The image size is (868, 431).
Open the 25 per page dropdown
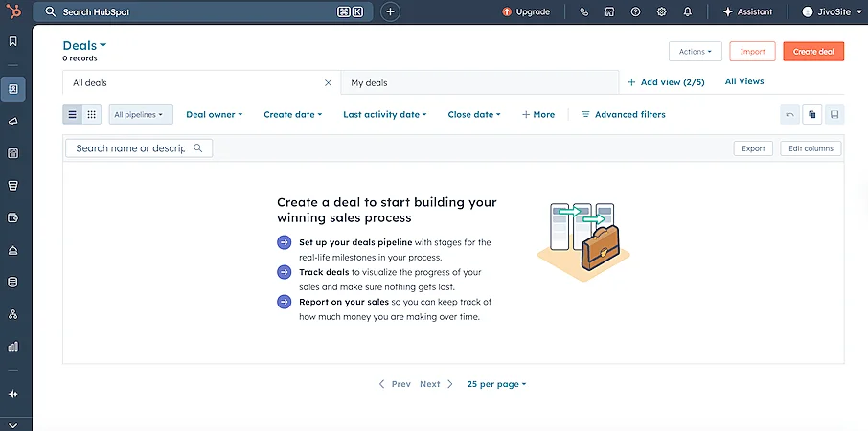click(496, 384)
